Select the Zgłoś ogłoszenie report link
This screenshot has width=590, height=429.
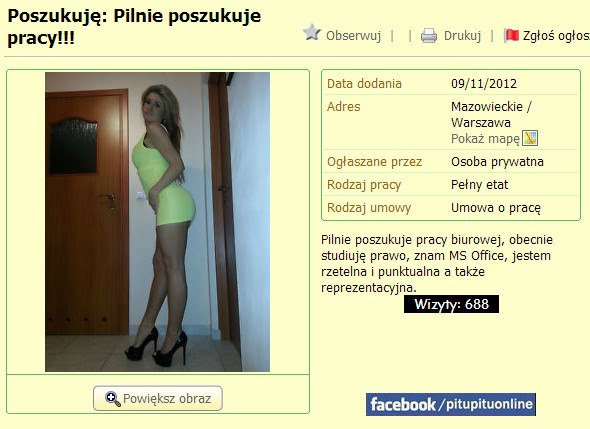tap(556, 36)
